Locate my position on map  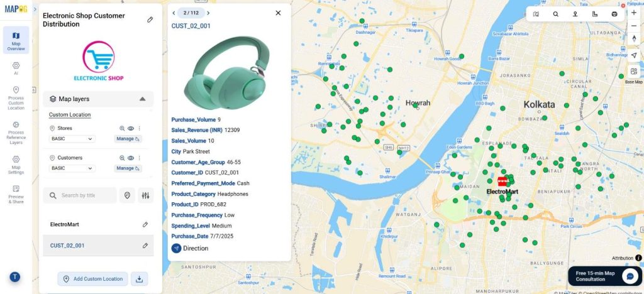(x=634, y=55)
